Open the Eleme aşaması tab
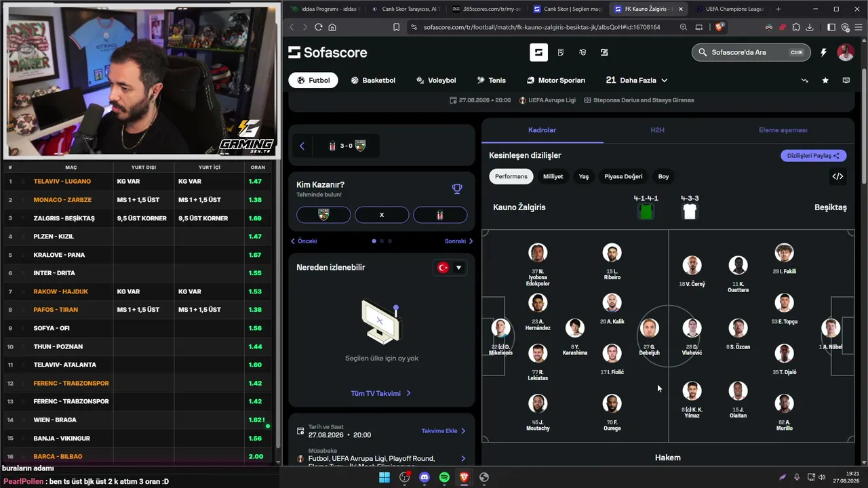 tap(783, 130)
